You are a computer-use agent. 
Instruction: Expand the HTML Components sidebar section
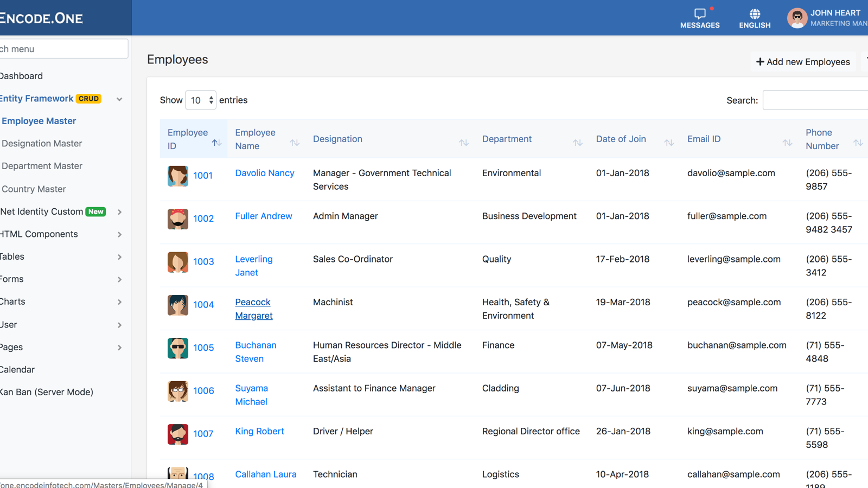(39, 234)
